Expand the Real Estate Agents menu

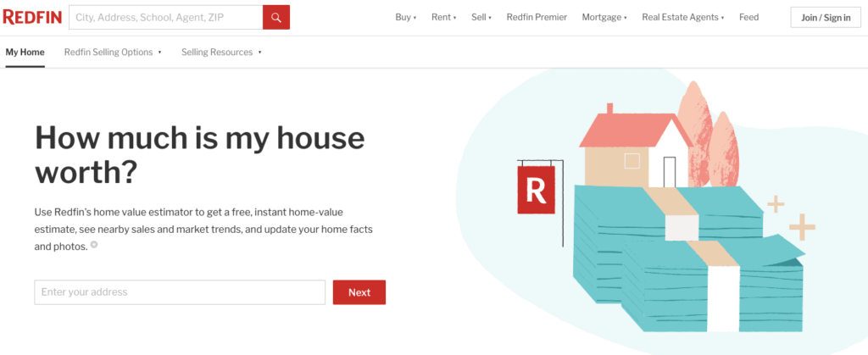point(683,17)
